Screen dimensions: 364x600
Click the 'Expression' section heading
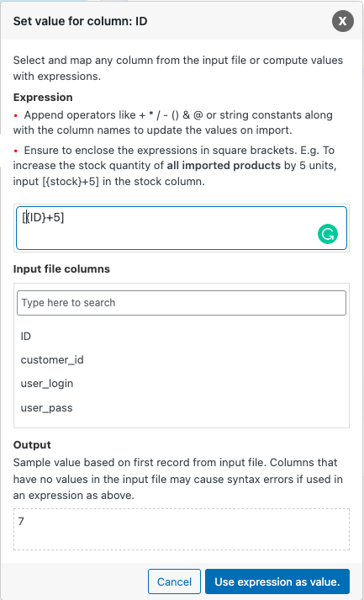[x=43, y=98]
